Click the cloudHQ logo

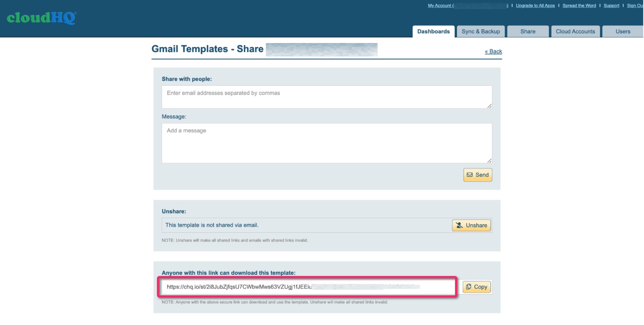coord(42,18)
